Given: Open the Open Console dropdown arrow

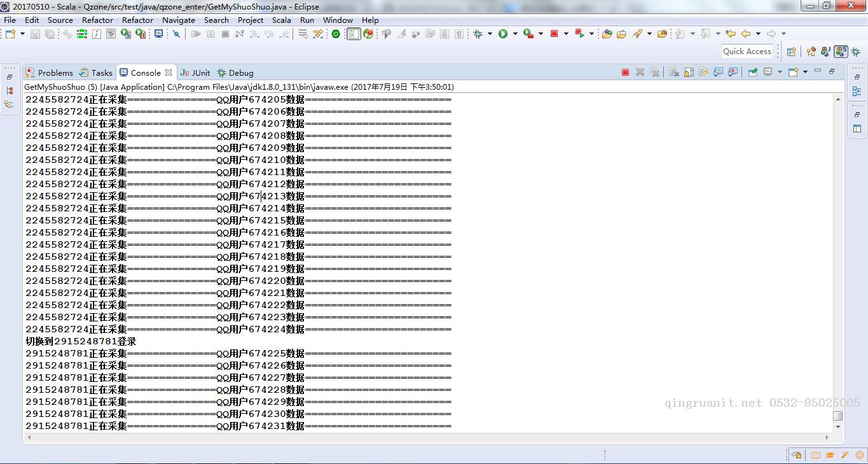Looking at the screenshot, I should coord(805,72).
